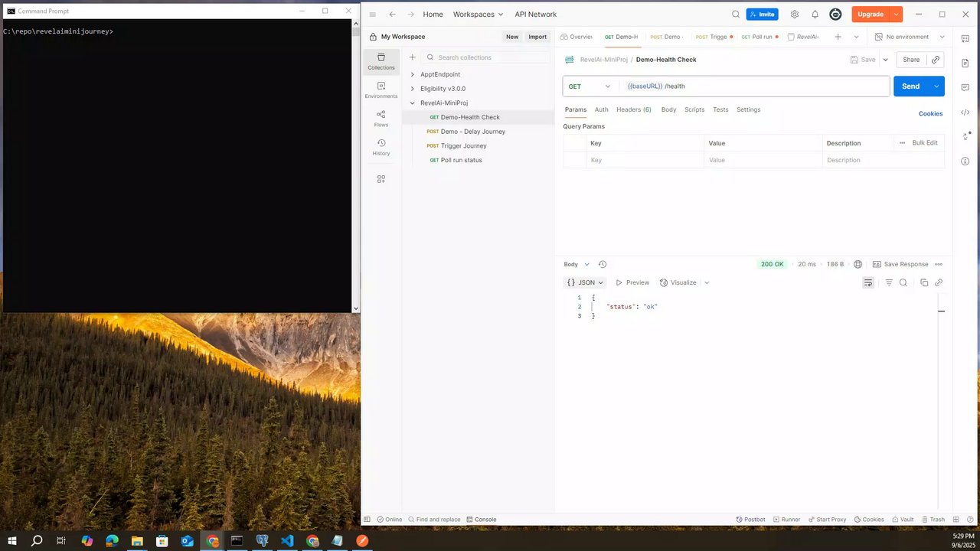Open Postman settings gear icon
This screenshot has height=551, width=980.
tap(795, 15)
